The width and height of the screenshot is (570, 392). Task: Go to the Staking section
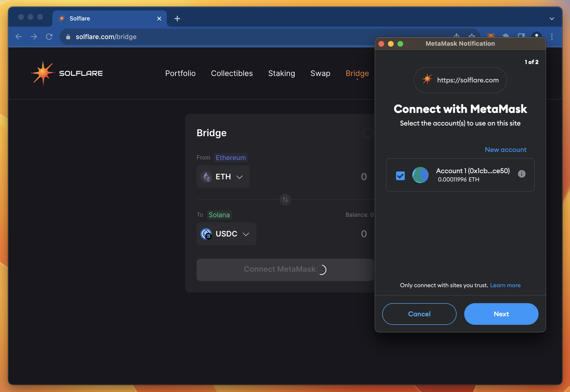point(282,73)
